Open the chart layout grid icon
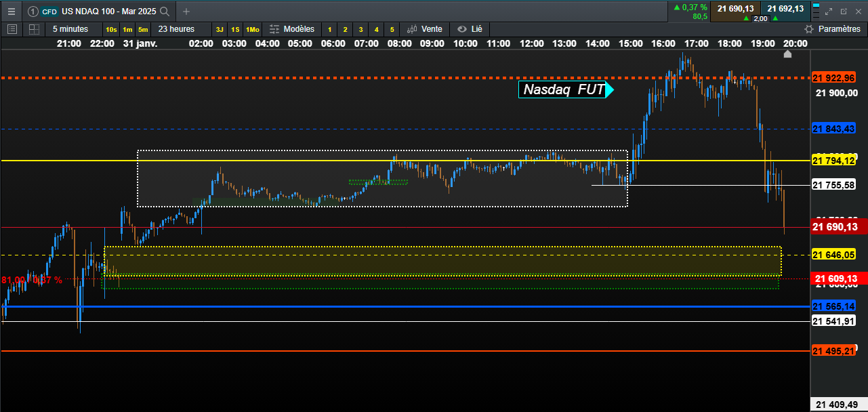The image size is (868, 412). tap(34, 29)
